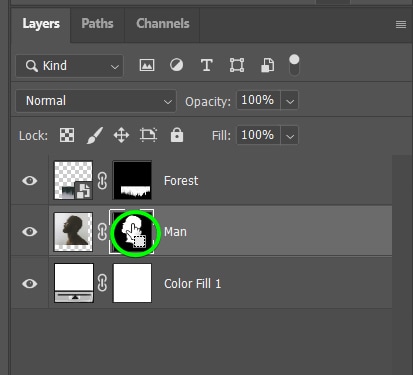This screenshot has height=375, width=413.
Task: Lock position move icon
Action: coord(121,135)
